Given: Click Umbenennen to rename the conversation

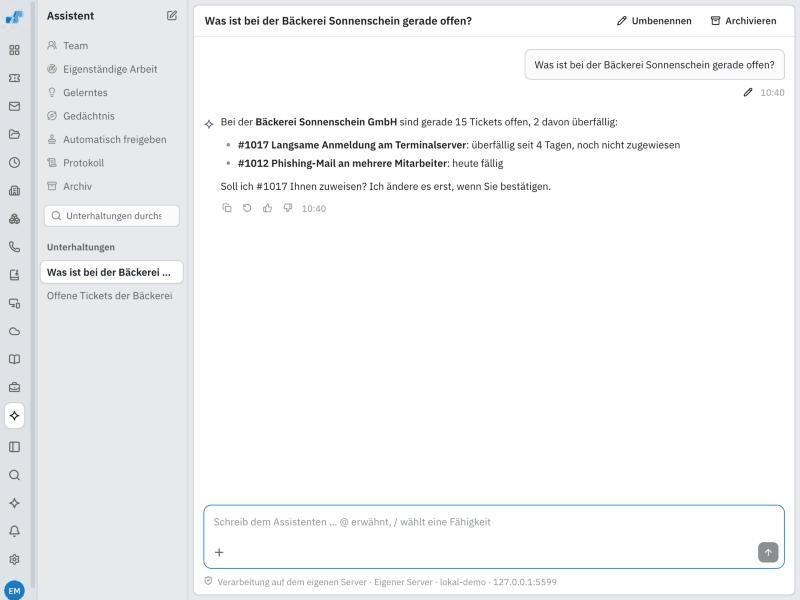Looking at the screenshot, I should tap(654, 21).
